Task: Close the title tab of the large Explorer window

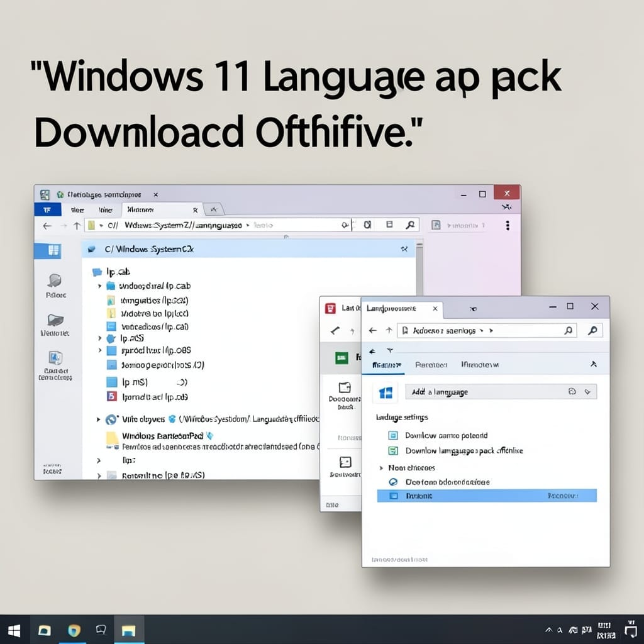Action: pyautogui.click(x=156, y=195)
